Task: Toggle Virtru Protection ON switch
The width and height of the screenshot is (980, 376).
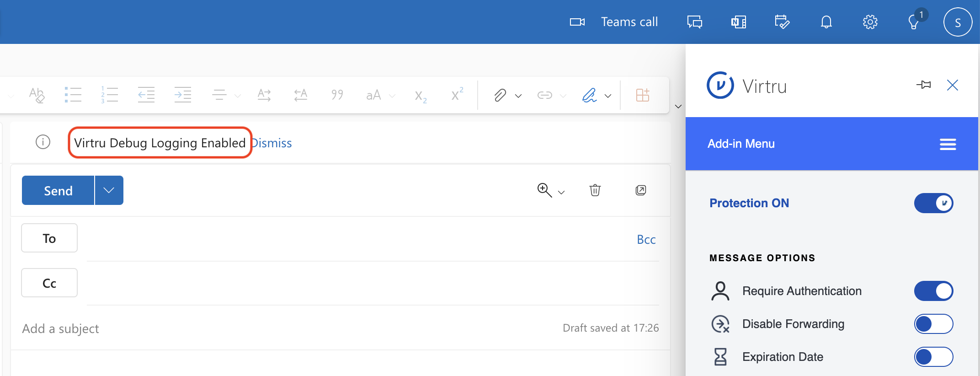Action: pos(933,203)
